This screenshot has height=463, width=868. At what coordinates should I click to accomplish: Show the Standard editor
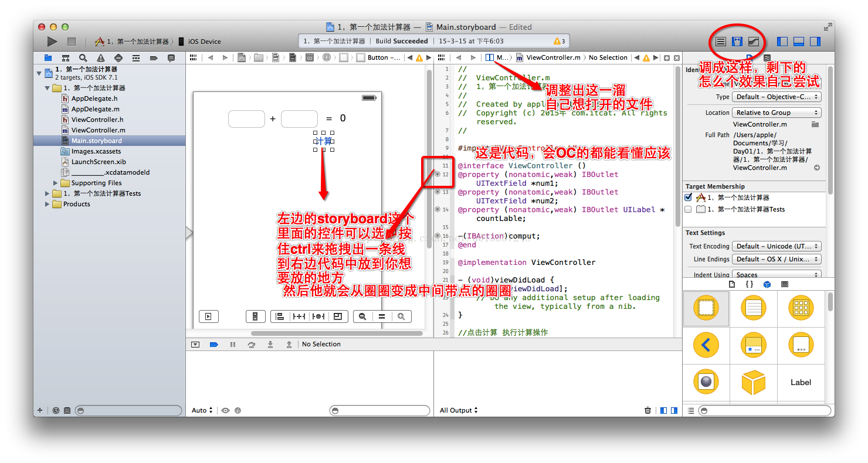tap(721, 42)
